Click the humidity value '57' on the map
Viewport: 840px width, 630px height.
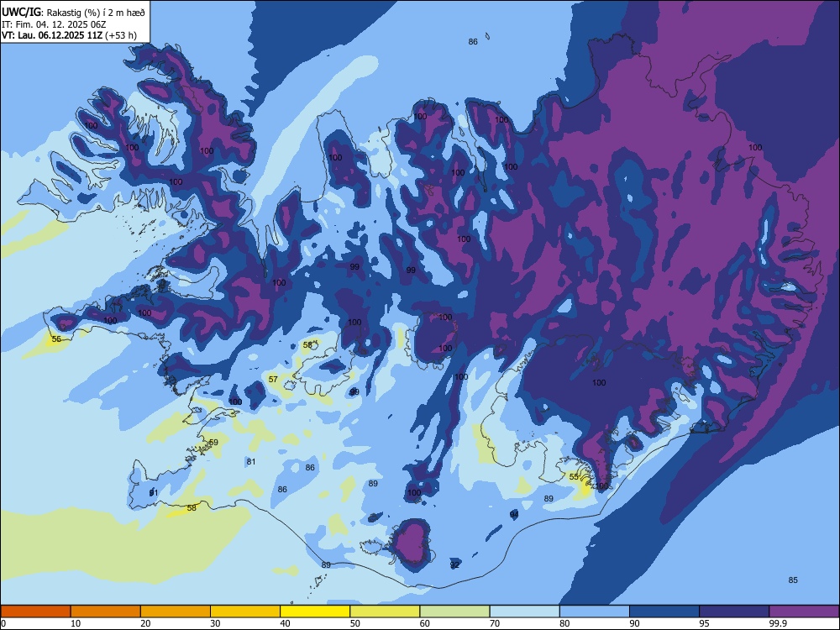(x=273, y=380)
